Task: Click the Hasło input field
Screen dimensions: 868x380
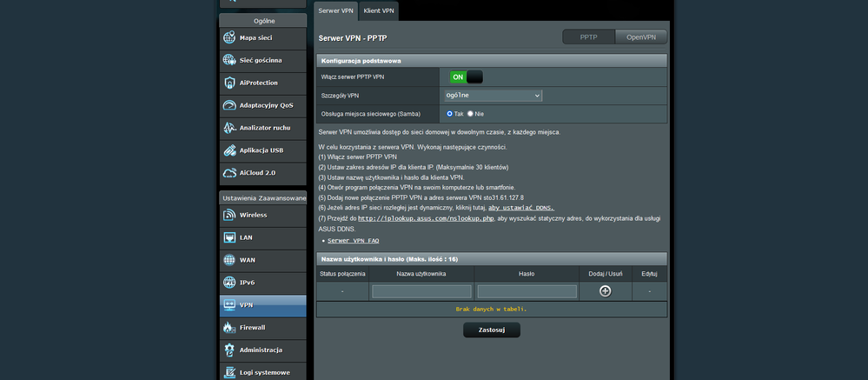Action: 527,292
